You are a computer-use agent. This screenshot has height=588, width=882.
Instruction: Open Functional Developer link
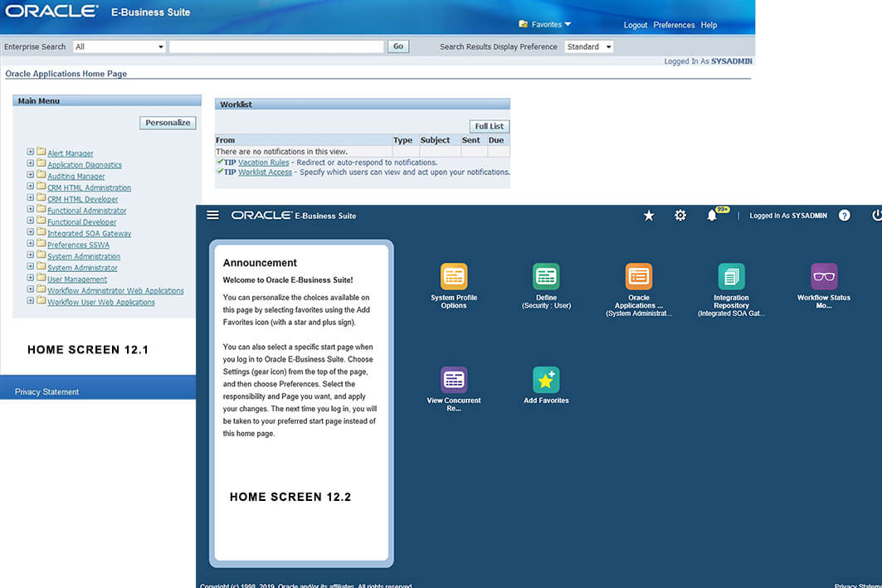81,222
